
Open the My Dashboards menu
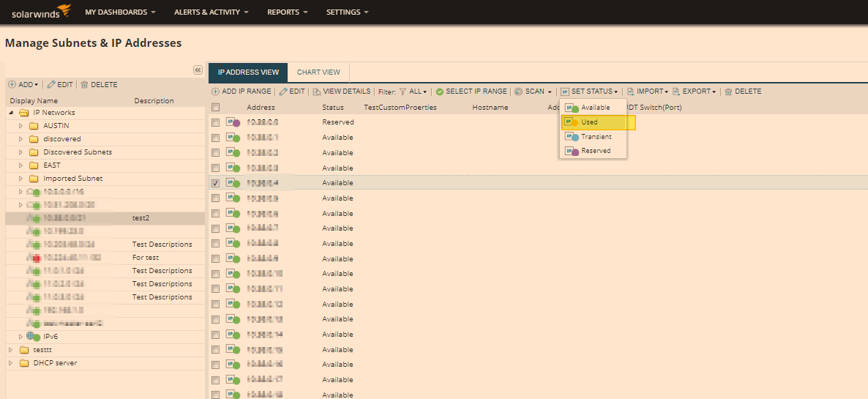(119, 12)
